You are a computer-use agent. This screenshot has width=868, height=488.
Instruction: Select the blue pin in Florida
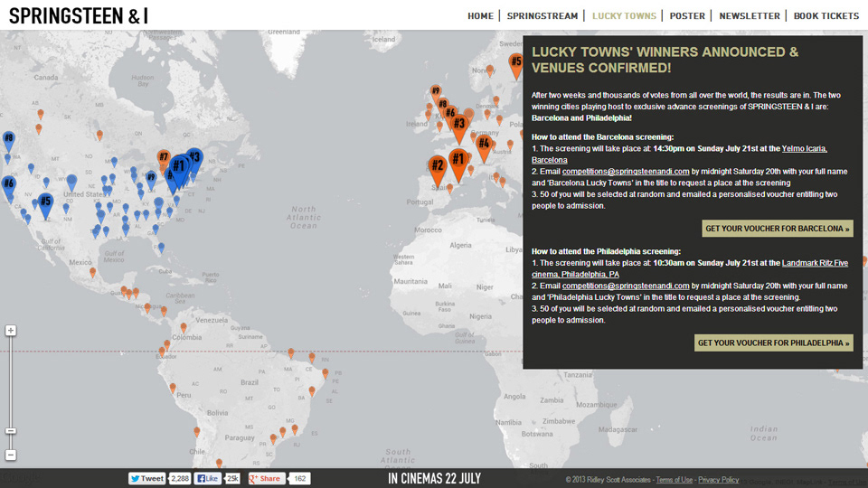pyautogui.click(x=161, y=248)
